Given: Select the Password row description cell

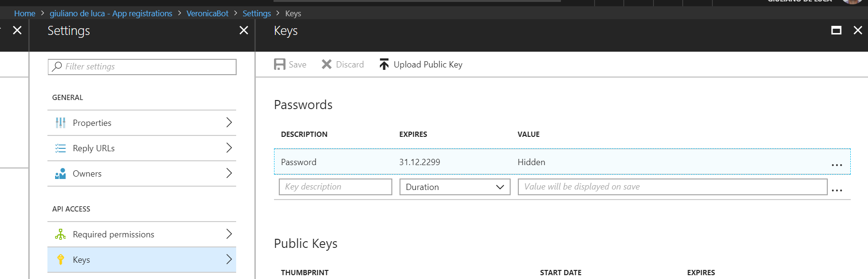Looking at the screenshot, I should (x=298, y=162).
